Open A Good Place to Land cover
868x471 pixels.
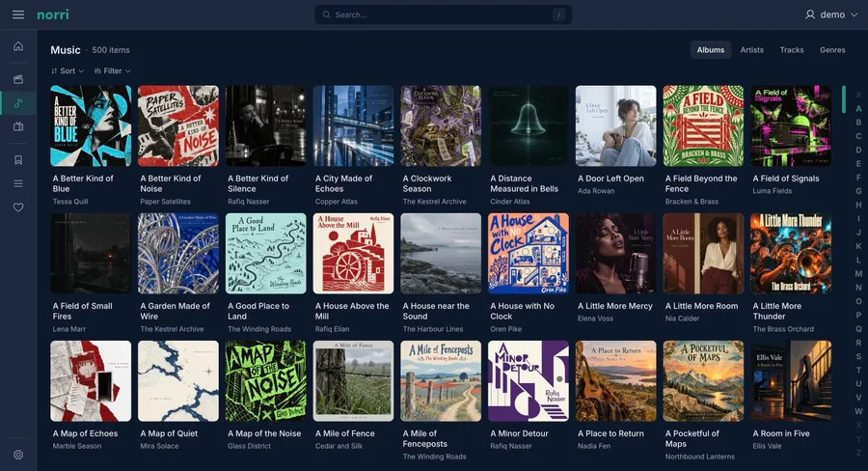click(x=266, y=253)
